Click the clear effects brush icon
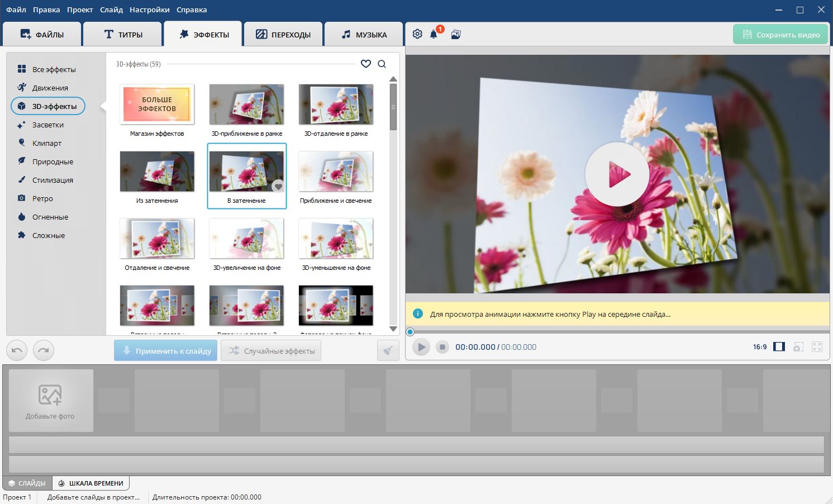833x504 pixels. click(x=388, y=351)
